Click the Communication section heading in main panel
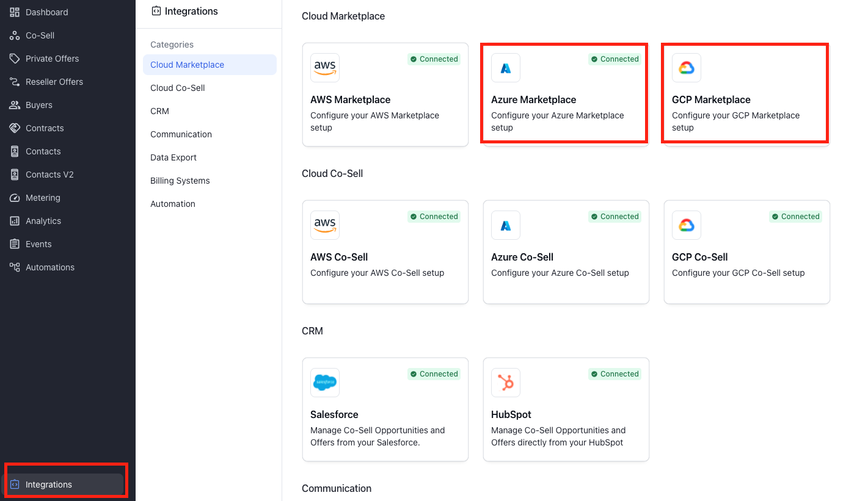This screenshot has width=868, height=501. point(337,488)
